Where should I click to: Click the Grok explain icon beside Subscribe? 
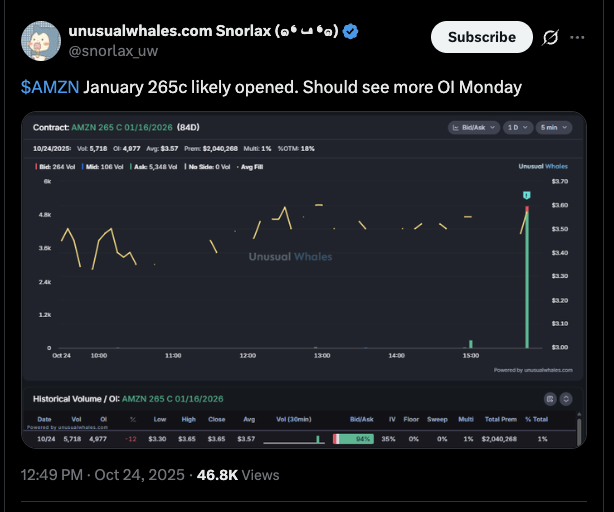548,37
